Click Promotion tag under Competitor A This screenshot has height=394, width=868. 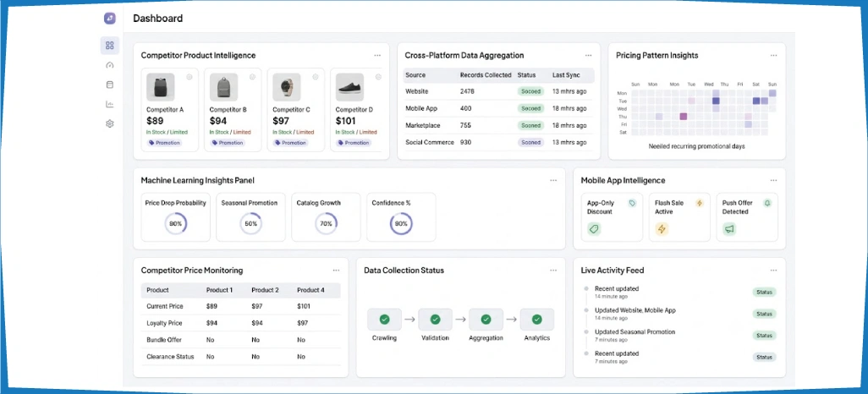164,143
